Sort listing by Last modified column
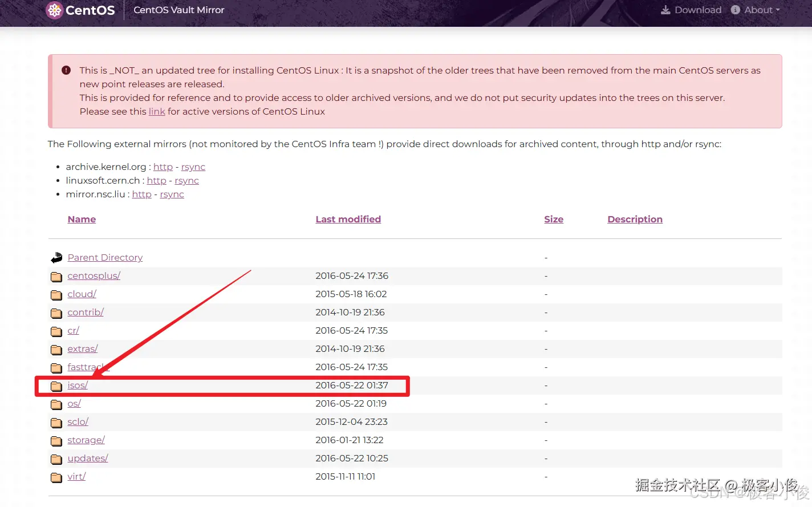 [348, 219]
